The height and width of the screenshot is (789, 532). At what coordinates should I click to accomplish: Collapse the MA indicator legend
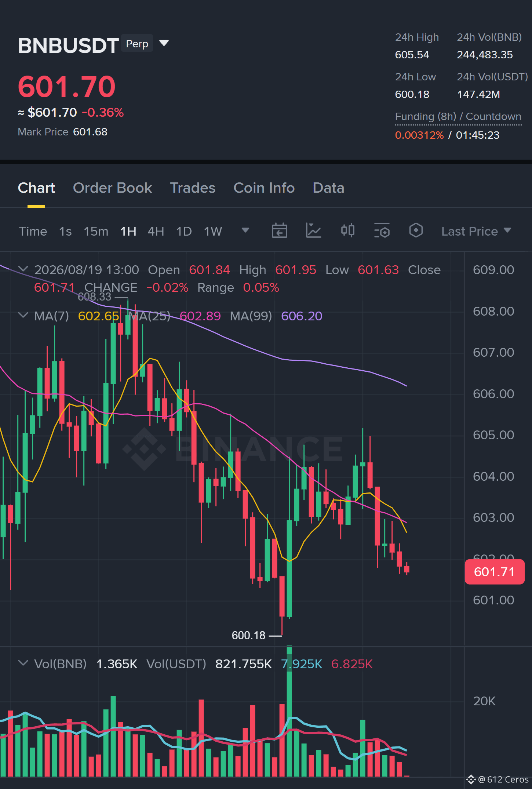(x=23, y=315)
